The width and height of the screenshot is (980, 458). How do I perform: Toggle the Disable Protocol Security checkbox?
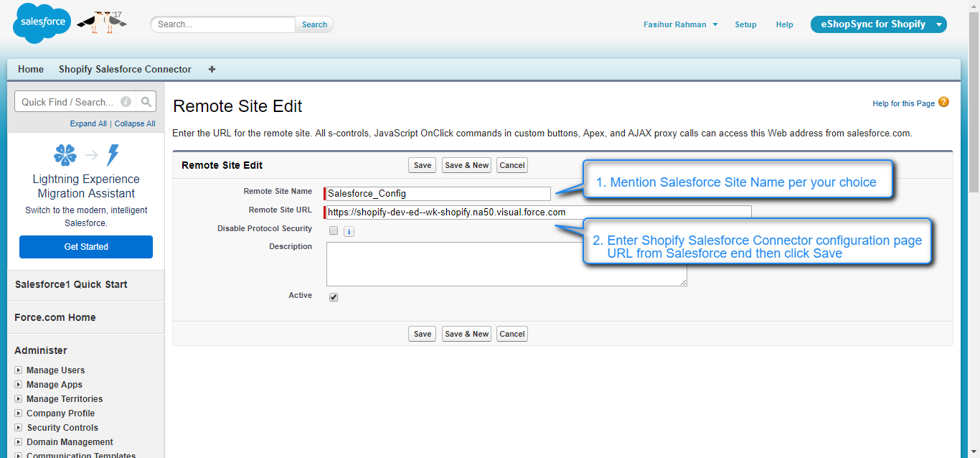334,230
